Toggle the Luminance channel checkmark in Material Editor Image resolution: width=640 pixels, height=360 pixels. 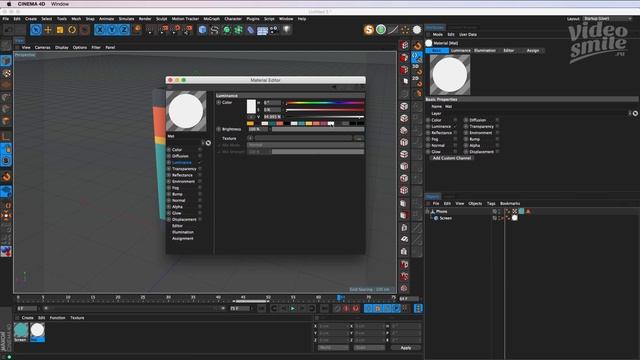pos(200,162)
